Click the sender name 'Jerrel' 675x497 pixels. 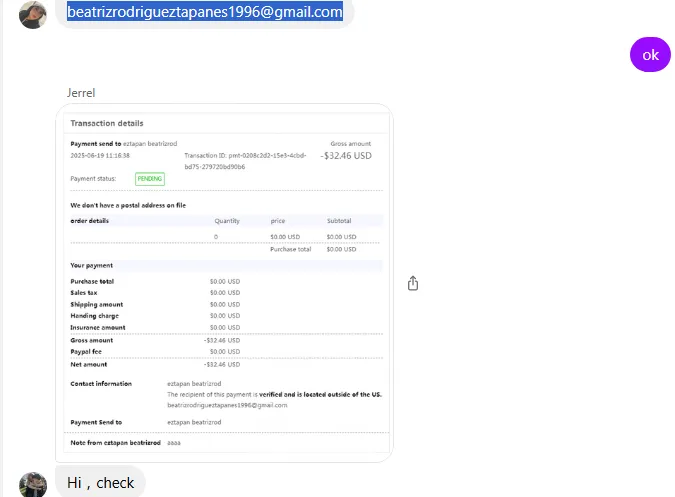click(x=81, y=93)
